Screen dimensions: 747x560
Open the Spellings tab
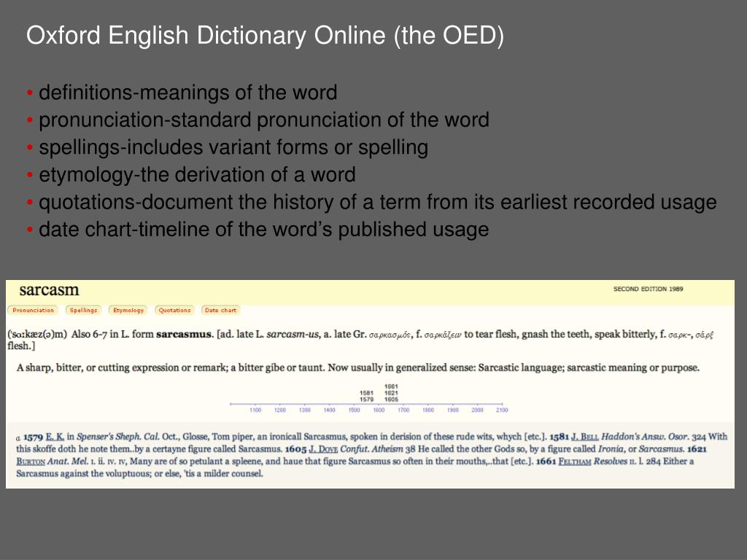pos(83,310)
